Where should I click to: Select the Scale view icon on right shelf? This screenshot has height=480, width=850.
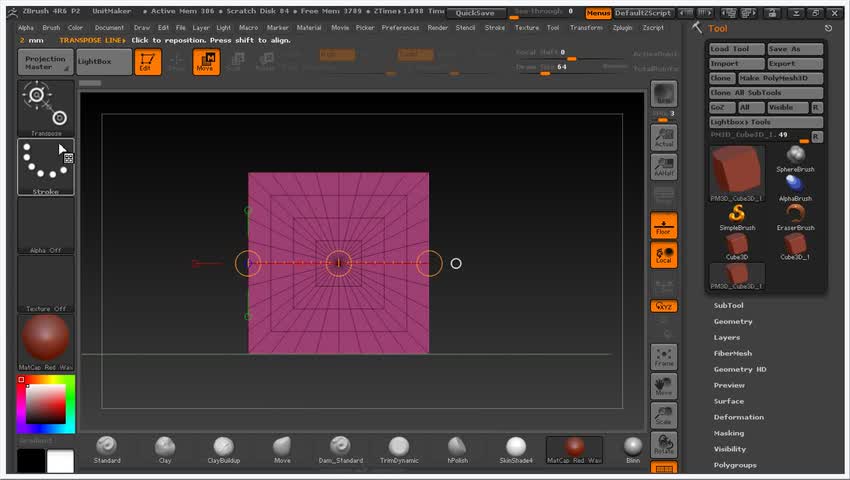coord(663,415)
